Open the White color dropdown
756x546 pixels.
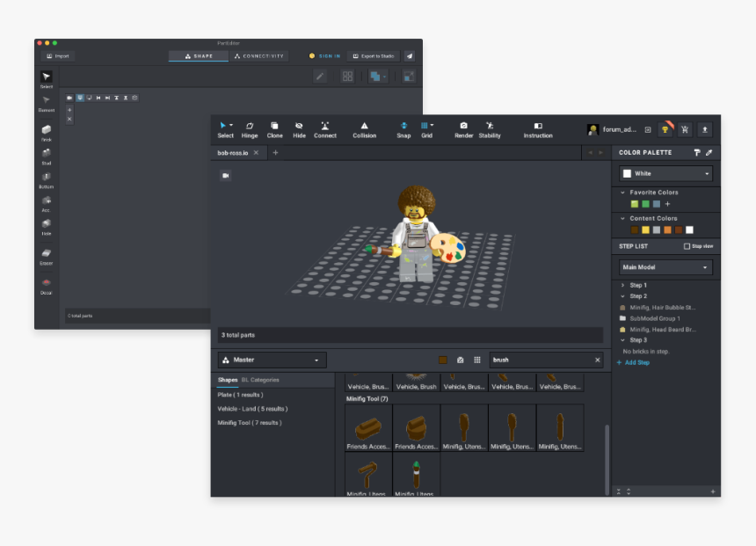pos(665,173)
